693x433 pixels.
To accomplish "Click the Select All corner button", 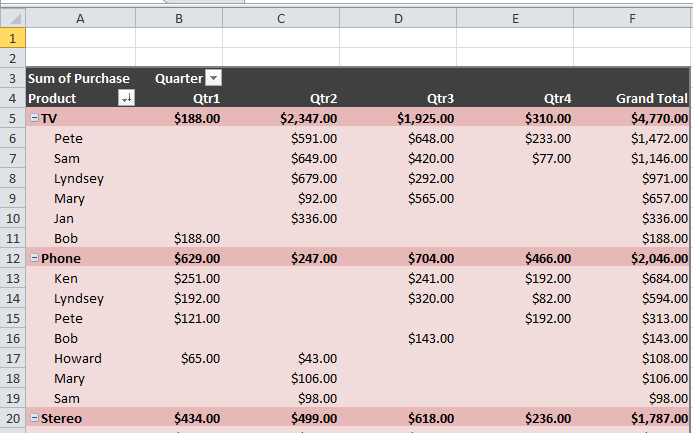I will click(12, 18).
